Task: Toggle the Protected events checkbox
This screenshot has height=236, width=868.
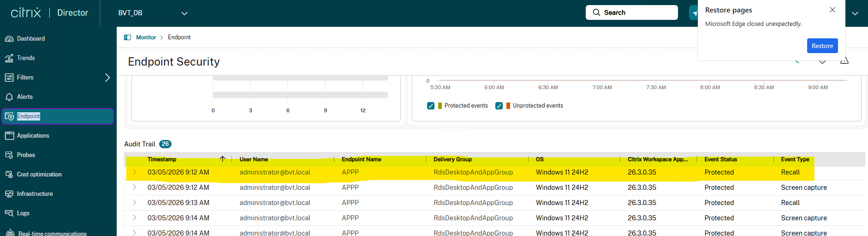Action: (x=431, y=106)
